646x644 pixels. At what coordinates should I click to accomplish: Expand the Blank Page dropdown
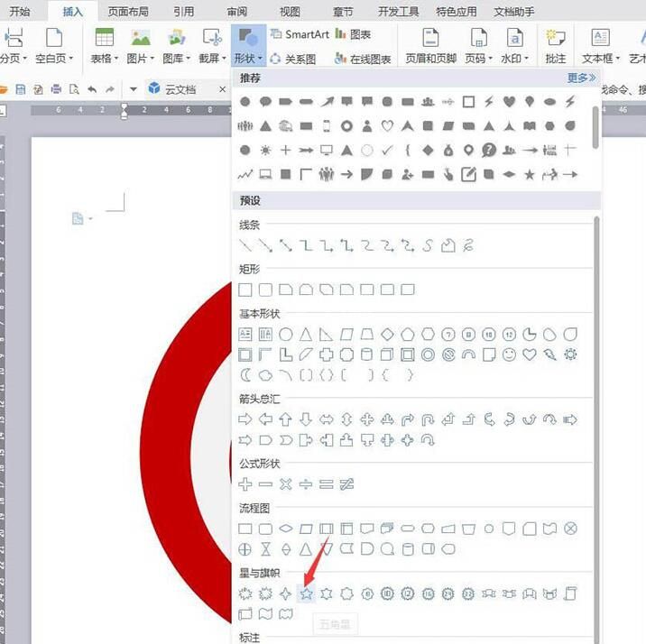point(54,45)
